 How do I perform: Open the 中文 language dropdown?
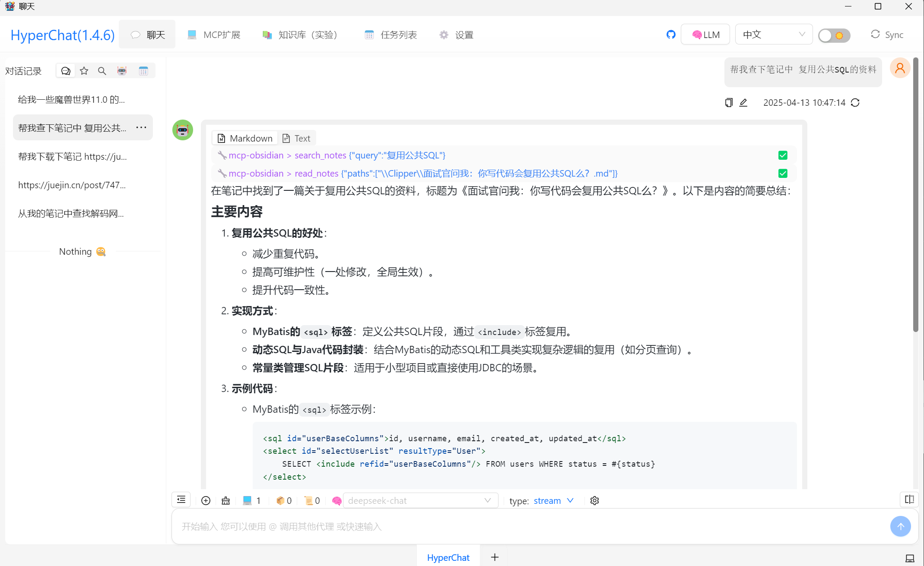(x=774, y=35)
